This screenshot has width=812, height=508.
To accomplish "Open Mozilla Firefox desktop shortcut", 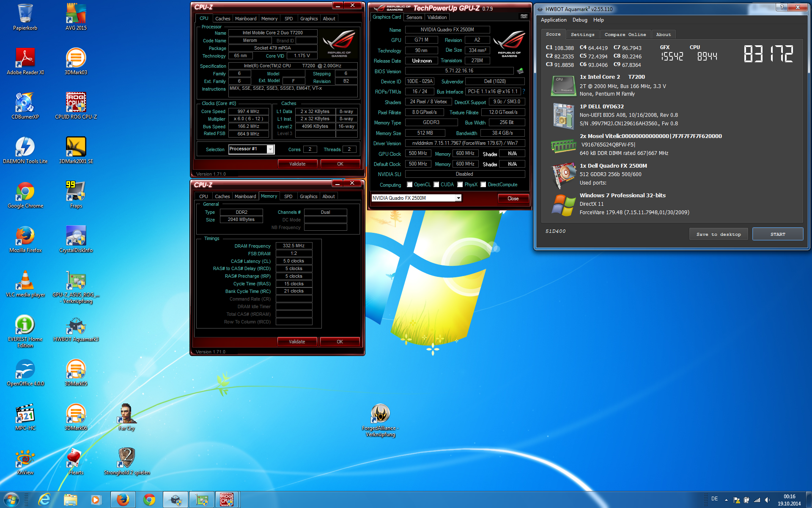I will point(25,239).
